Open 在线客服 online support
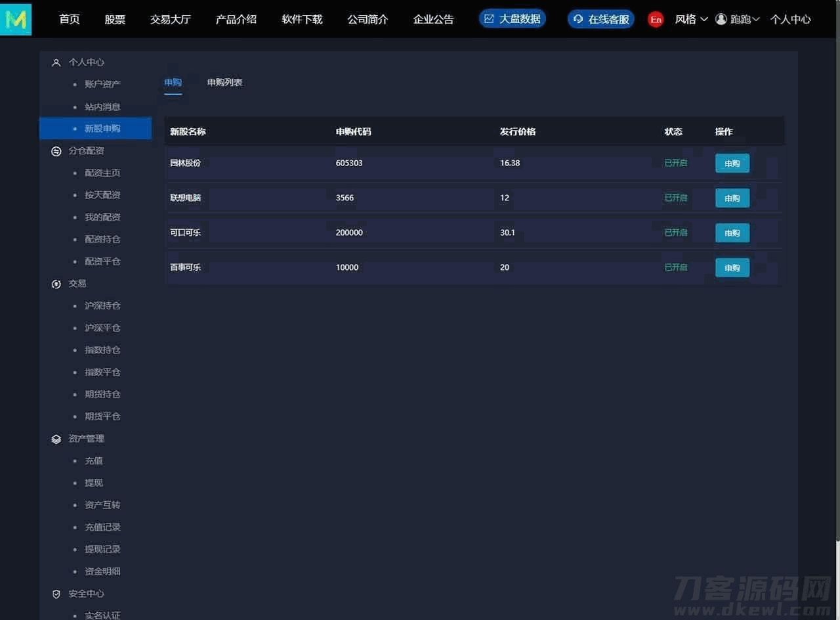The height and width of the screenshot is (620, 840). tap(600, 19)
